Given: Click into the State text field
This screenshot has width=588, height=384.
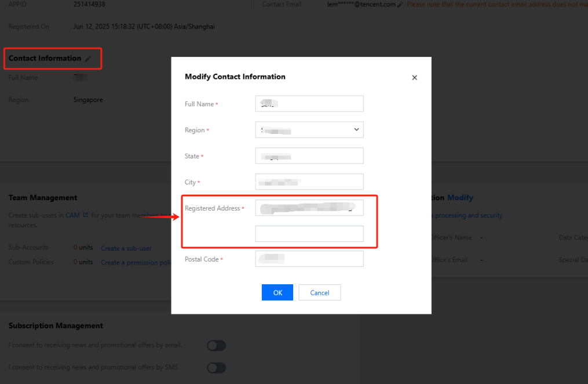Looking at the screenshot, I should [x=309, y=156].
